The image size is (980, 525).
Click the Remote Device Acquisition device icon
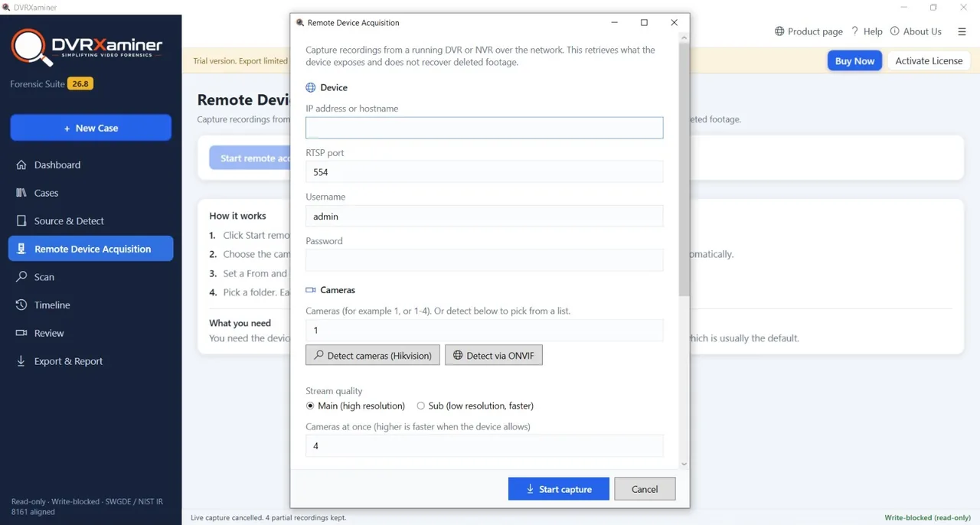pos(21,249)
